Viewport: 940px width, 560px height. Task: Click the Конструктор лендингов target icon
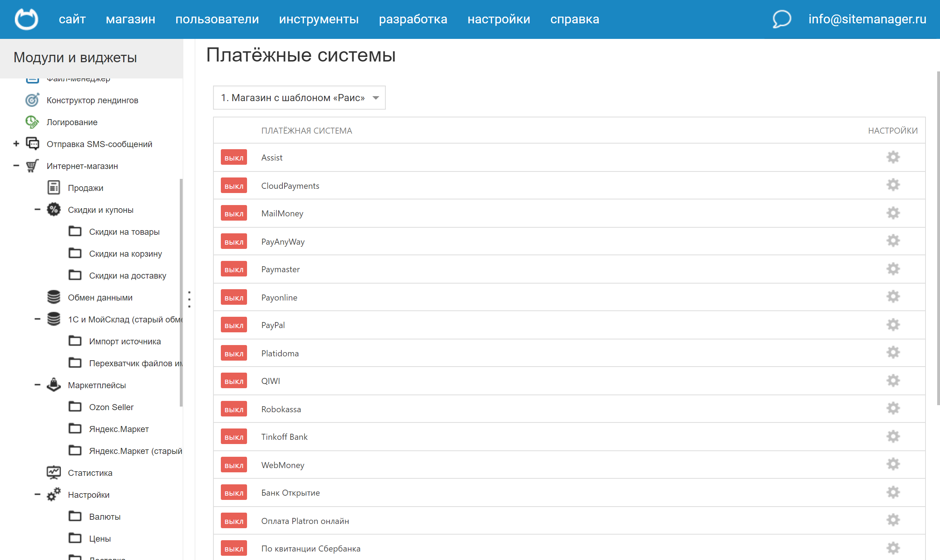[32, 100]
